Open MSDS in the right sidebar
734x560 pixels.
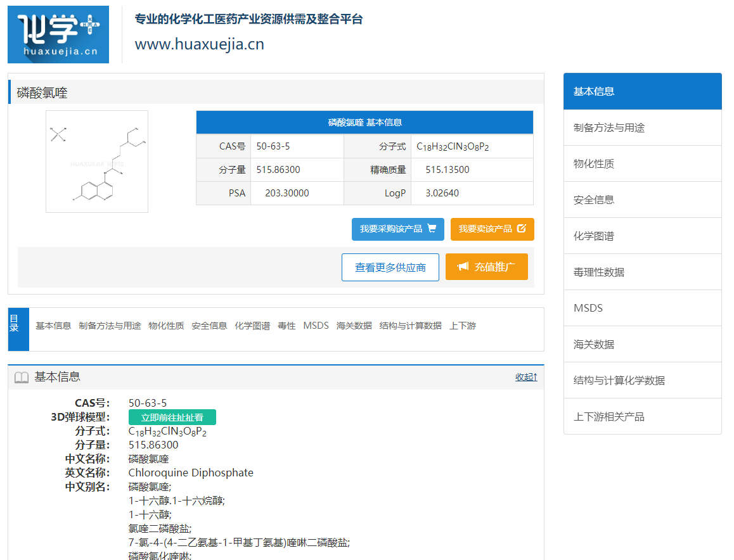tap(642, 308)
